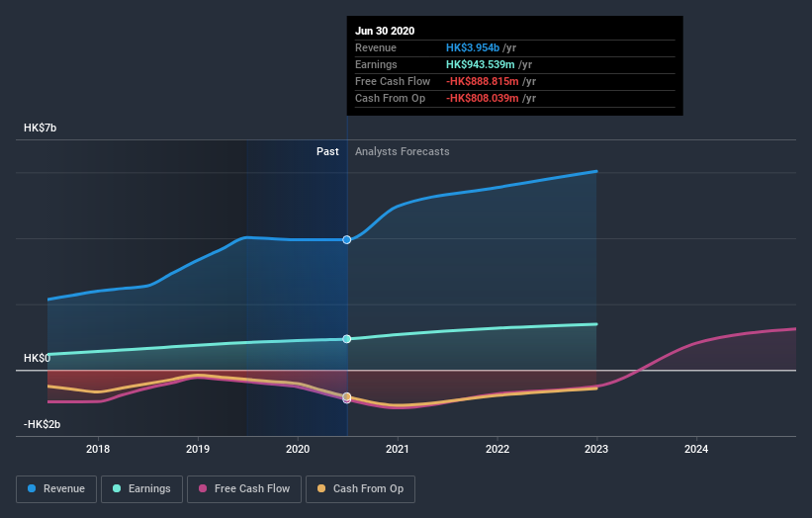Click the 2023 x-axis label

click(x=596, y=449)
